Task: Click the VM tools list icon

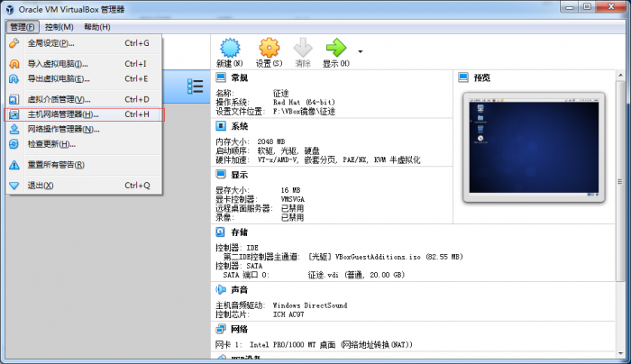Action: 196,86
